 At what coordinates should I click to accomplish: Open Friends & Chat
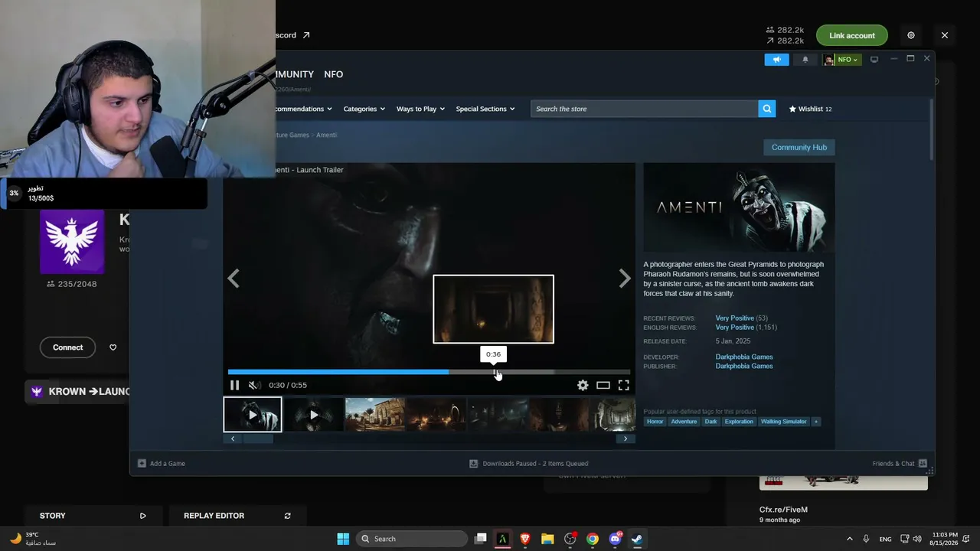(x=900, y=463)
